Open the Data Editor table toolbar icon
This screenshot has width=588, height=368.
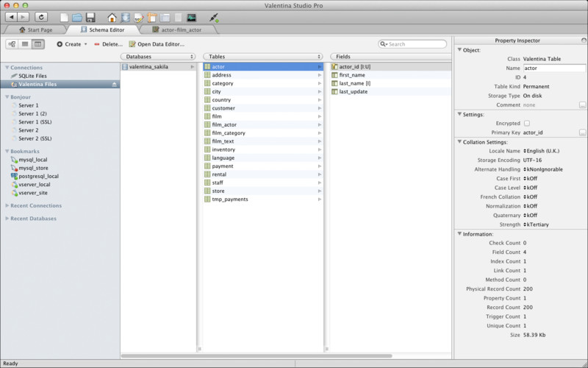(x=165, y=18)
